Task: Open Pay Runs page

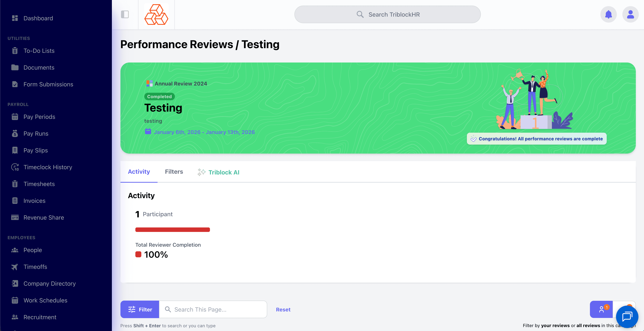Action: [36, 134]
